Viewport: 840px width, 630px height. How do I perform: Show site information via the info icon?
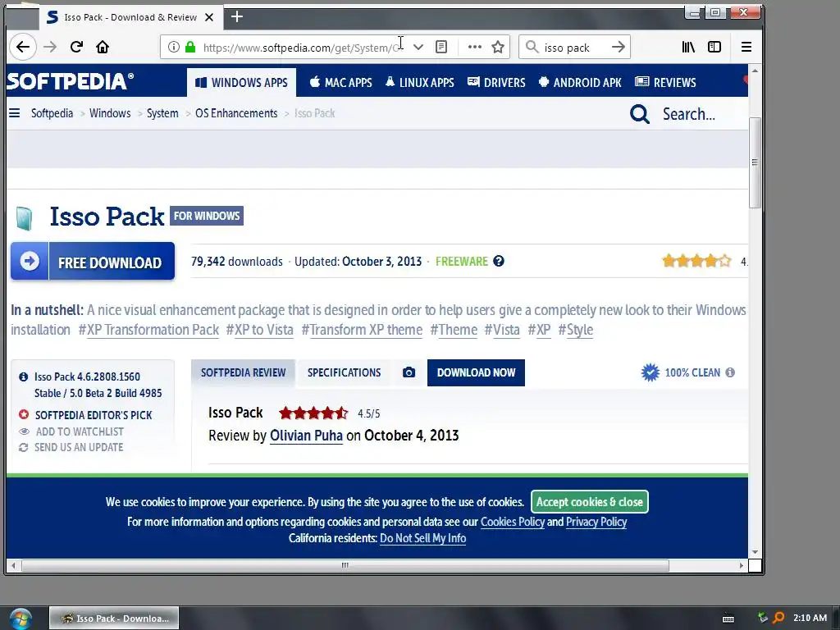[x=174, y=47]
